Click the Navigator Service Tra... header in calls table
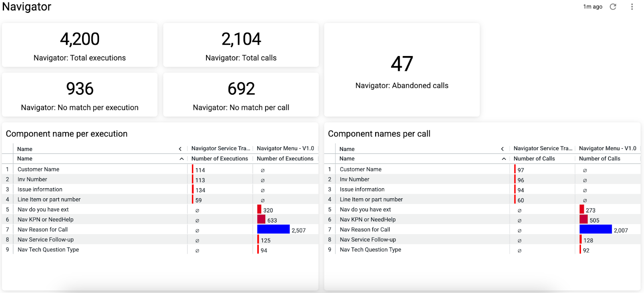This screenshot has height=293, width=644. click(x=543, y=148)
